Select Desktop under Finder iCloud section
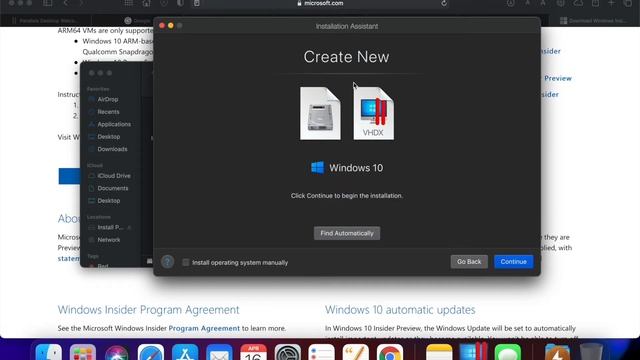 point(109,201)
